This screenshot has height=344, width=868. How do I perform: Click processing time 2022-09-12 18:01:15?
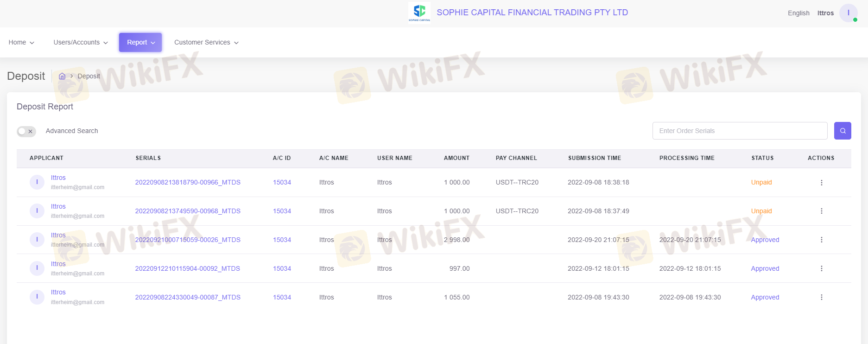coord(690,268)
